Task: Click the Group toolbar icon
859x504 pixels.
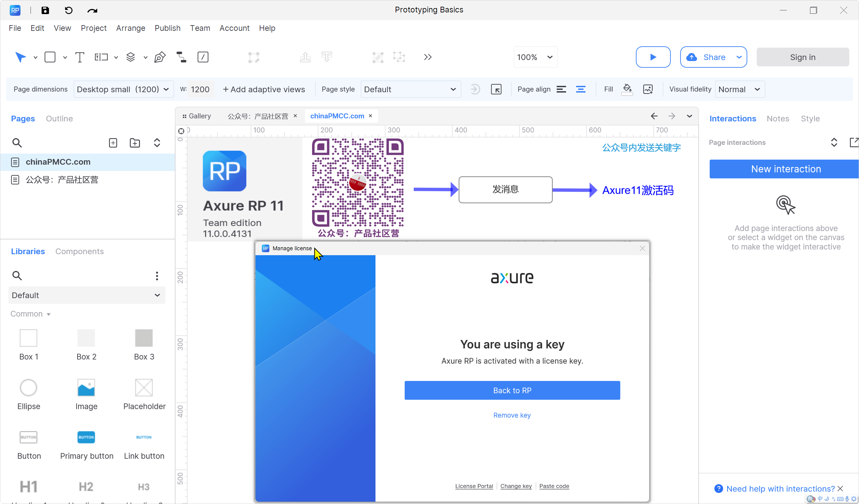Action: click(378, 57)
